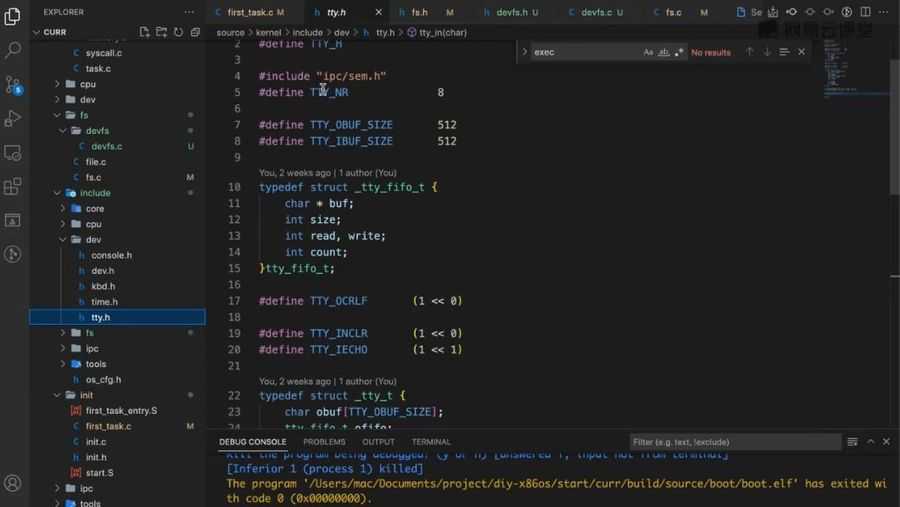Viewport: 900px width, 507px height.
Task: Click the debug console clear icon
Action: tap(852, 442)
